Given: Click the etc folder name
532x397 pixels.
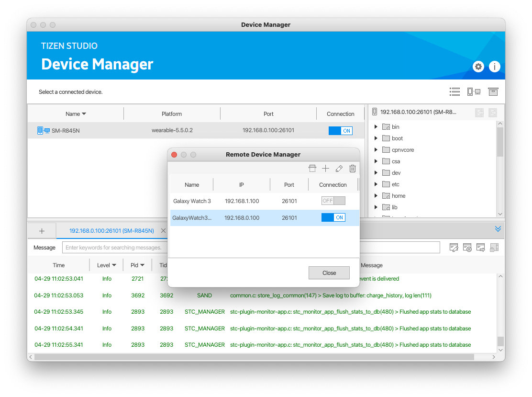Looking at the screenshot, I should pos(396,184).
